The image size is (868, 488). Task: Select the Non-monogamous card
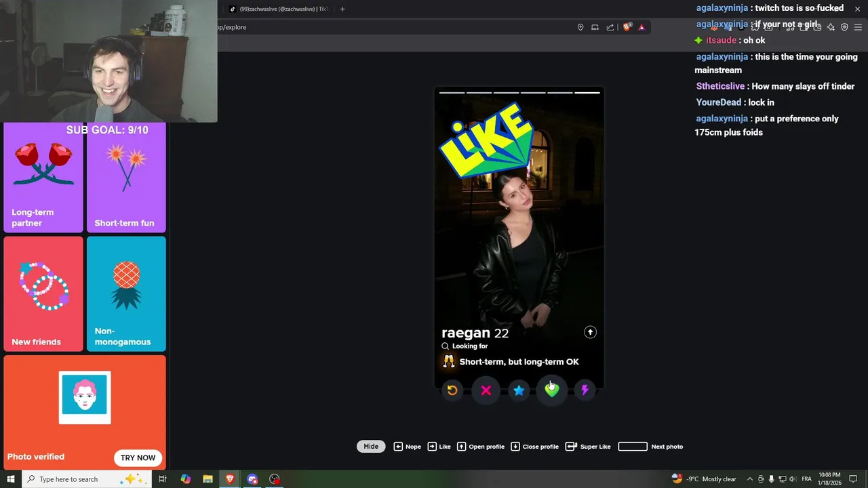[x=126, y=293]
